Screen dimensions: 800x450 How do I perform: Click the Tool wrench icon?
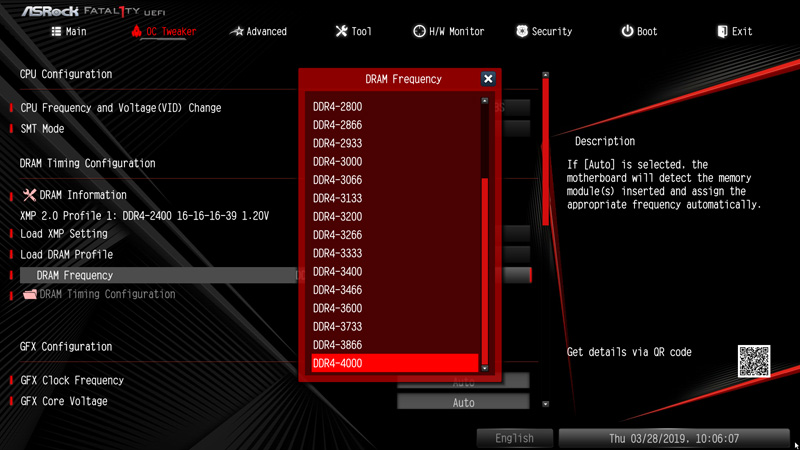pos(341,32)
